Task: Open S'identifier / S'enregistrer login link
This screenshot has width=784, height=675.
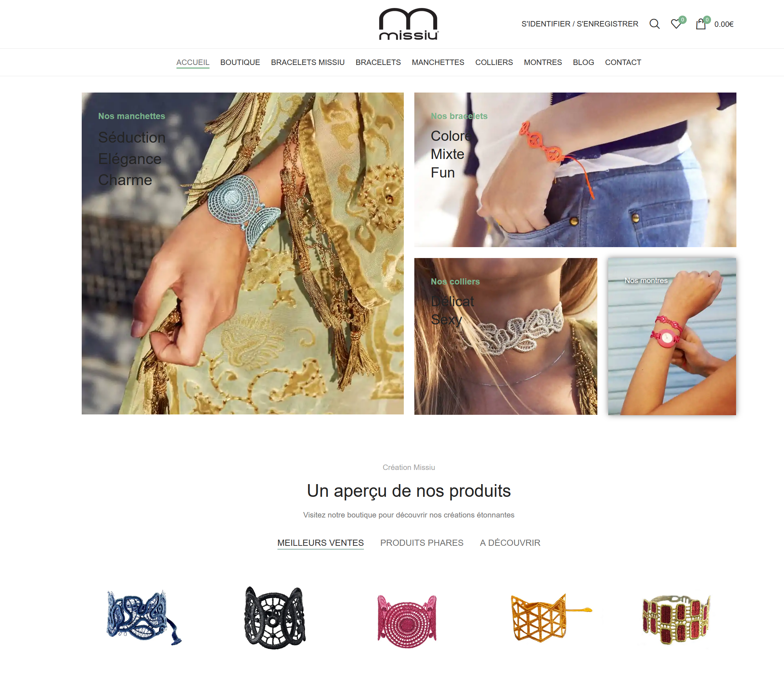Action: [580, 24]
